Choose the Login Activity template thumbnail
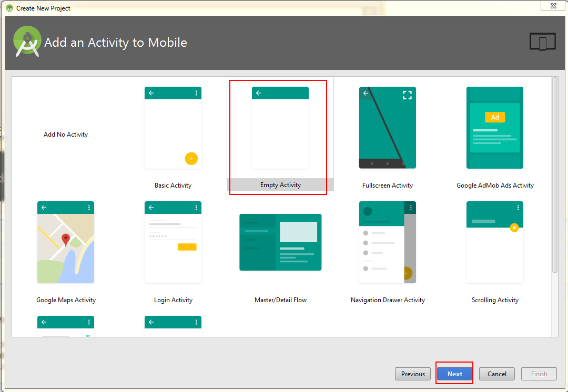 tap(173, 242)
